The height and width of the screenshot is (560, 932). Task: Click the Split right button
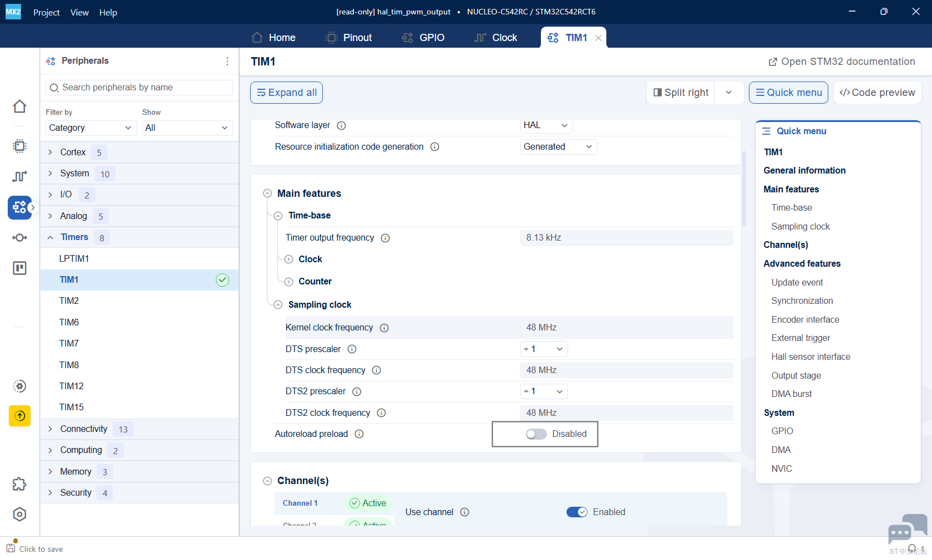click(681, 93)
